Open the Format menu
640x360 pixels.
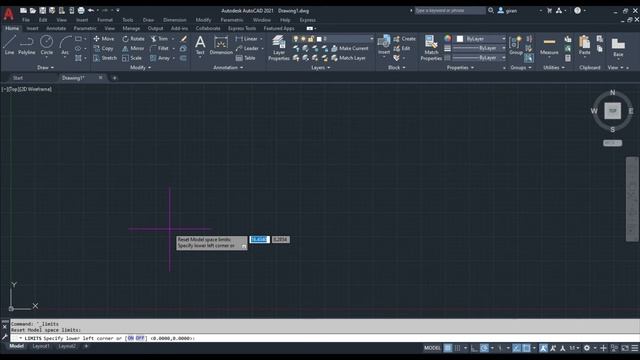[105, 20]
